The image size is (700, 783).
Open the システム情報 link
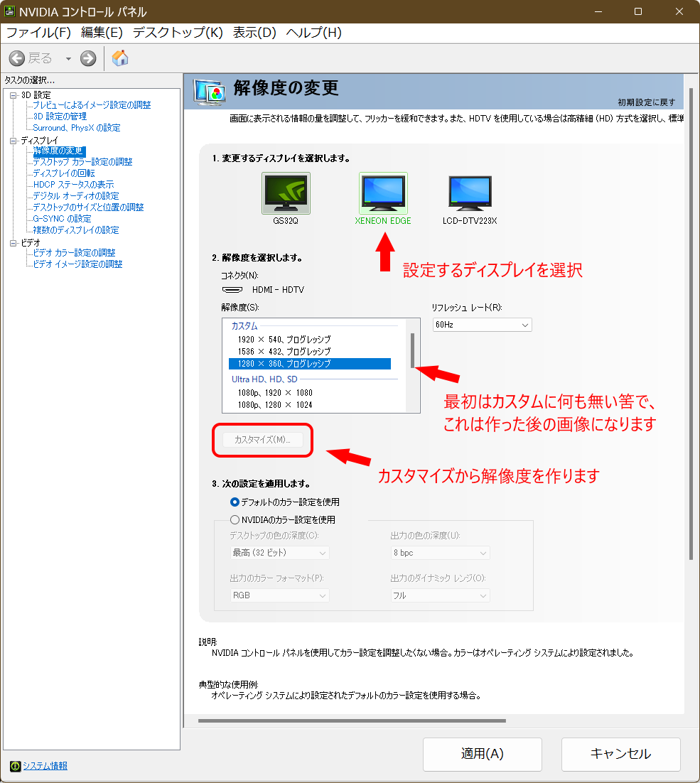[x=45, y=766]
